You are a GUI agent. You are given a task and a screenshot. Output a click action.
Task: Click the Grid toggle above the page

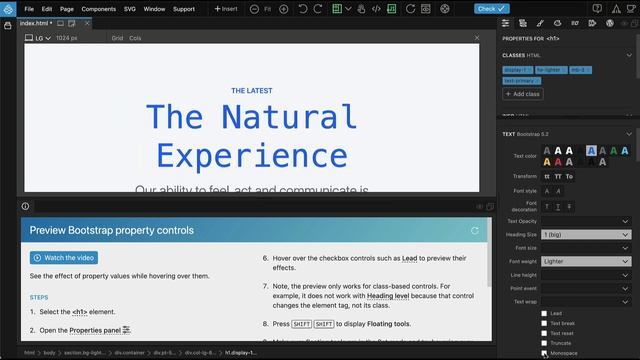tap(117, 38)
